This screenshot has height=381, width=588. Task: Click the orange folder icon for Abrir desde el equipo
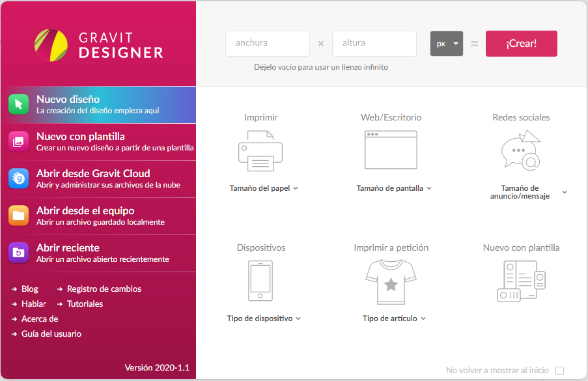[18, 216]
